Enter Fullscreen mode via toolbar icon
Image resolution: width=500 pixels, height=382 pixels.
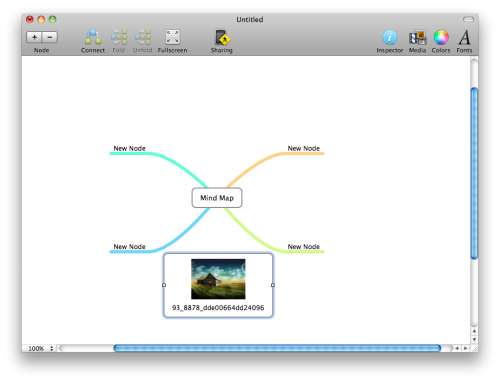173,37
